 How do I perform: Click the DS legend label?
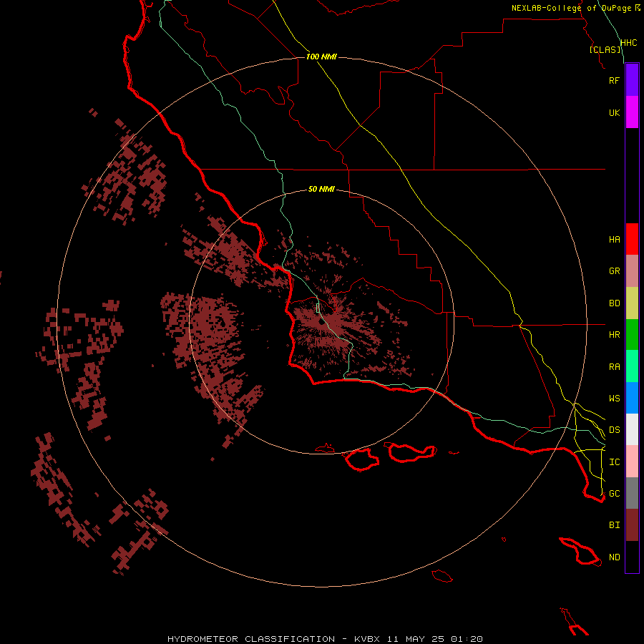pos(614,429)
